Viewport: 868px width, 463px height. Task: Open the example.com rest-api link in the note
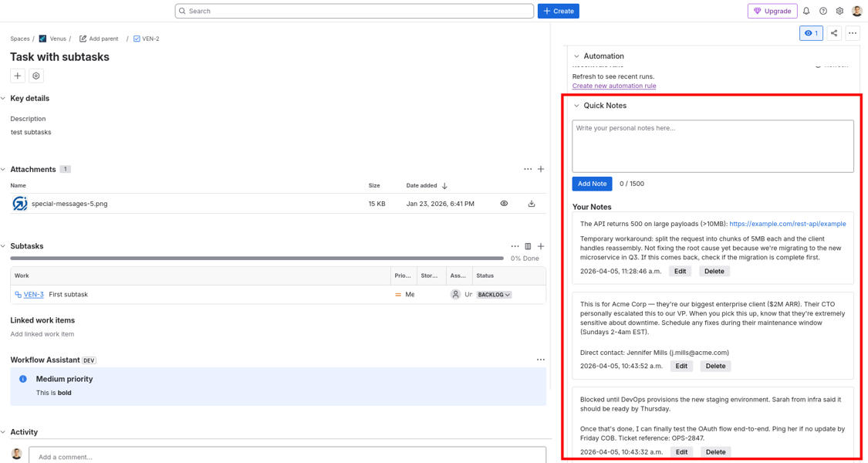787,224
